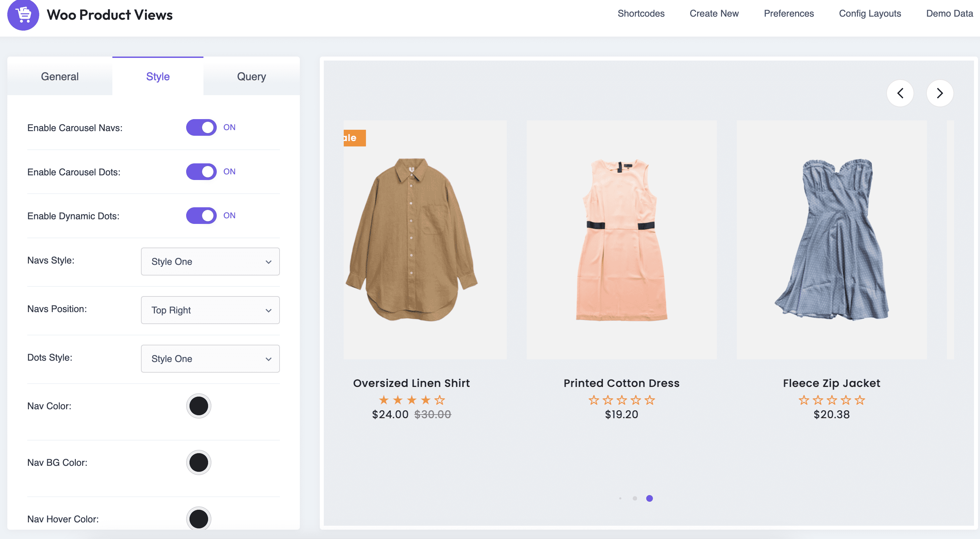
Task: Click the Oversized Linen Shirt star rating
Action: 412,400
